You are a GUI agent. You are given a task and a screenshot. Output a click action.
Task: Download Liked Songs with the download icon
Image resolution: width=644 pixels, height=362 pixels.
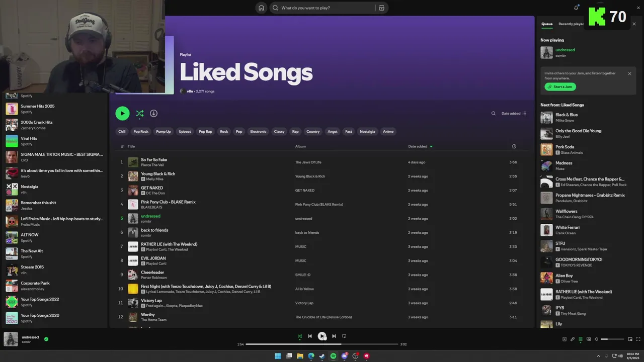click(x=154, y=113)
